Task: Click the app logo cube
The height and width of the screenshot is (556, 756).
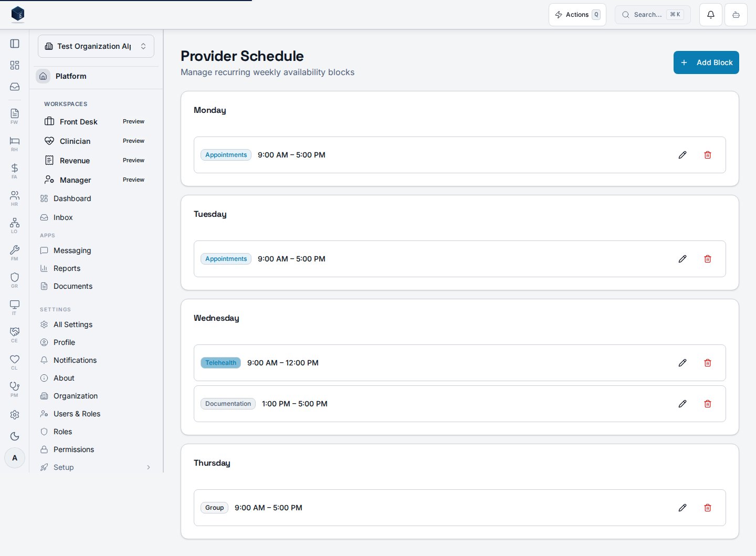Action: [18, 14]
